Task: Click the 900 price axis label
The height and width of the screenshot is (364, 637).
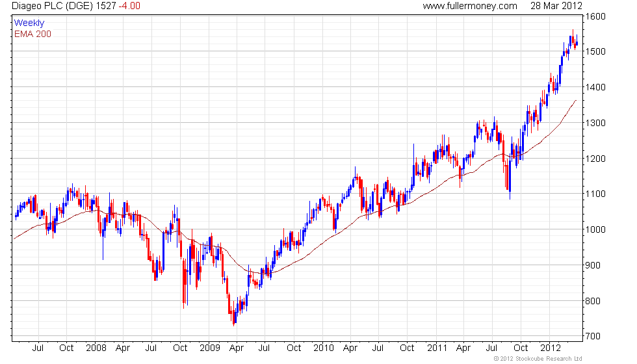Action: click(593, 265)
